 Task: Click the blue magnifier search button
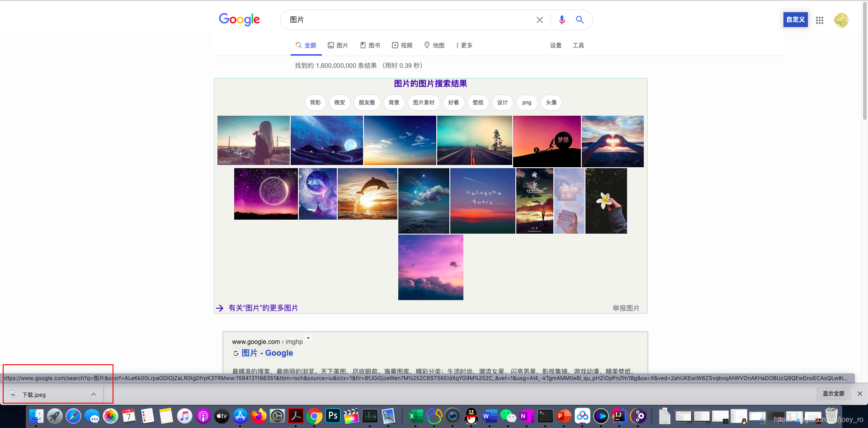click(x=580, y=20)
